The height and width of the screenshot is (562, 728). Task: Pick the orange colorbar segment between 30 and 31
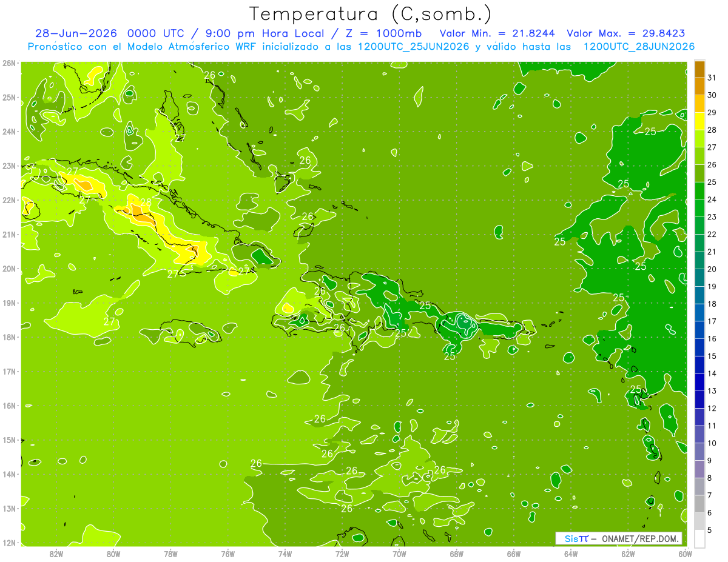coord(699,87)
